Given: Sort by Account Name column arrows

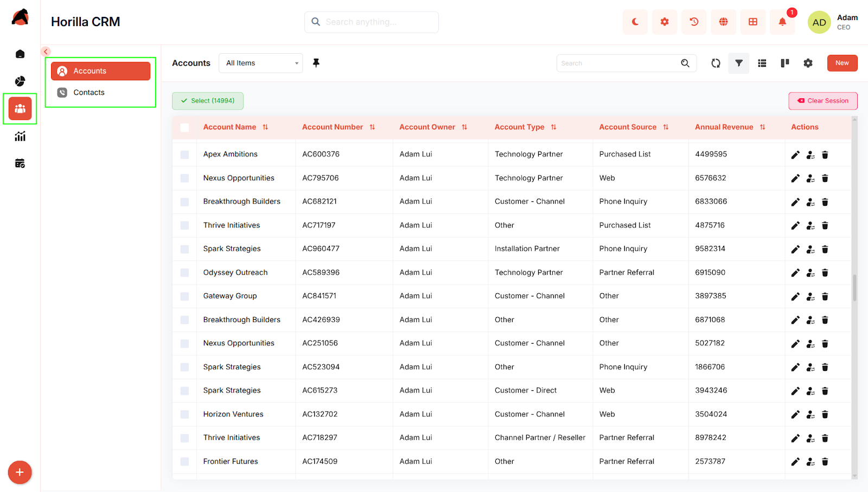Looking at the screenshot, I should [x=265, y=127].
